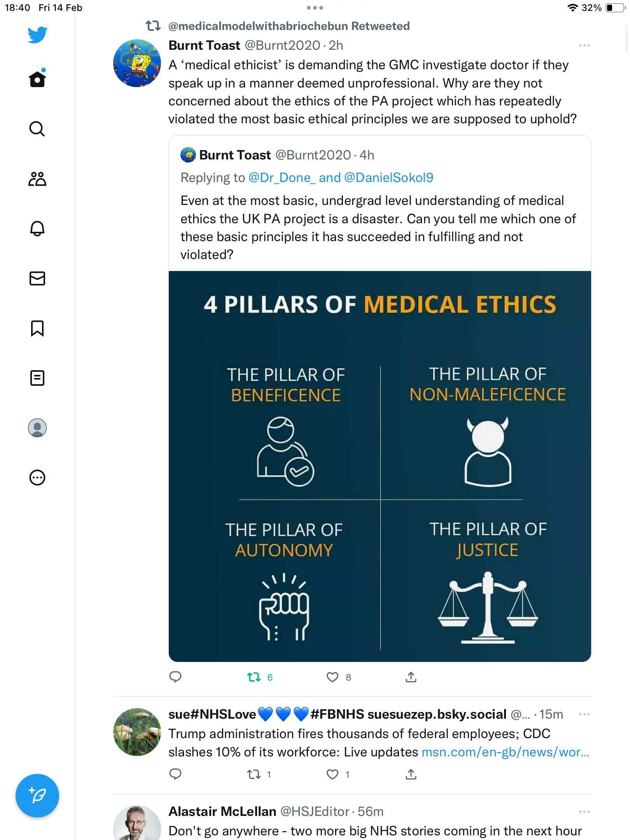Open Communities people icon in sidebar
This screenshot has height=840, width=630.
[x=37, y=178]
